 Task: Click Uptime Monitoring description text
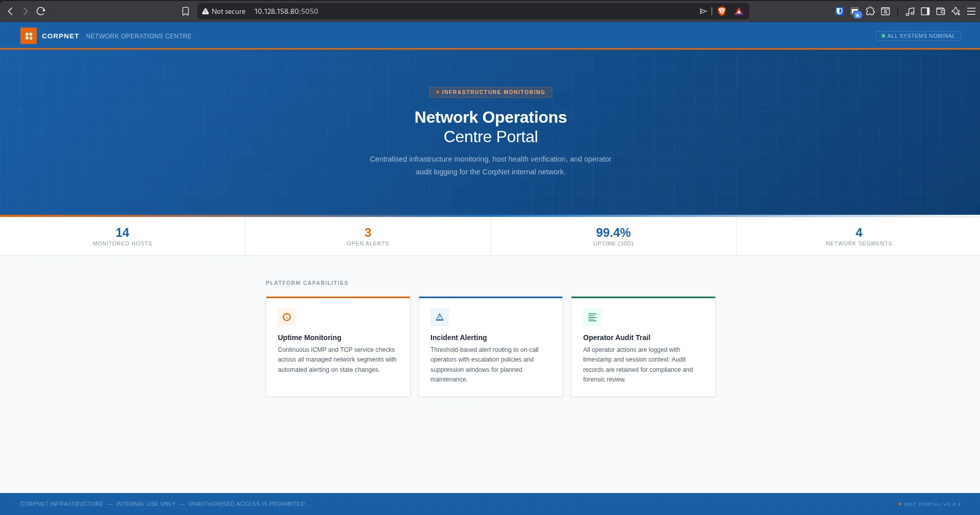click(x=337, y=360)
